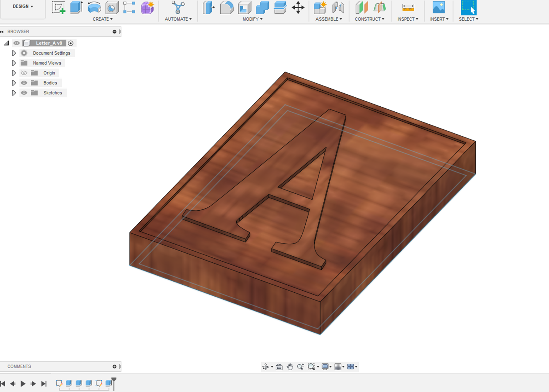Viewport: 549px width, 392px height.
Task: Click the Measure ruler icon
Action: click(408, 8)
